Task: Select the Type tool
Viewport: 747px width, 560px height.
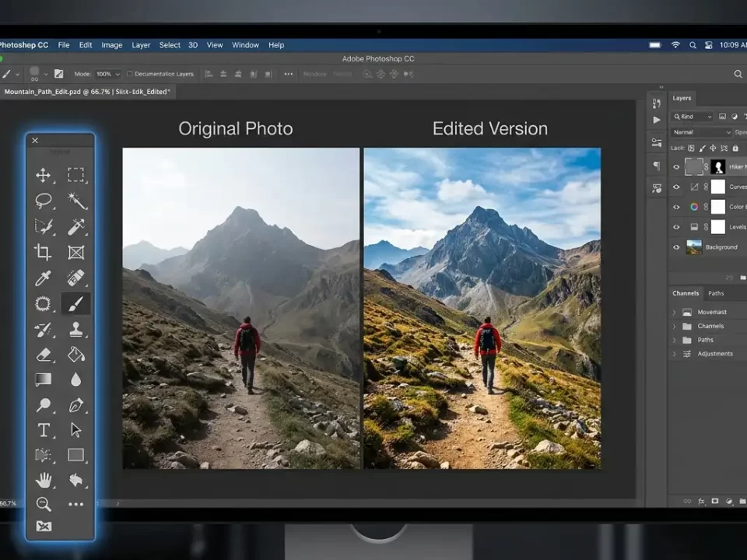Action: (44, 430)
